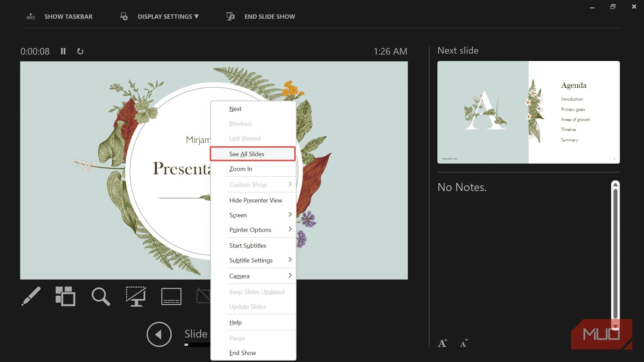The width and height of the screenshot is (644, 362).
Task: Go to previous slide with the arrow button
Action: [x=159, y=334]
